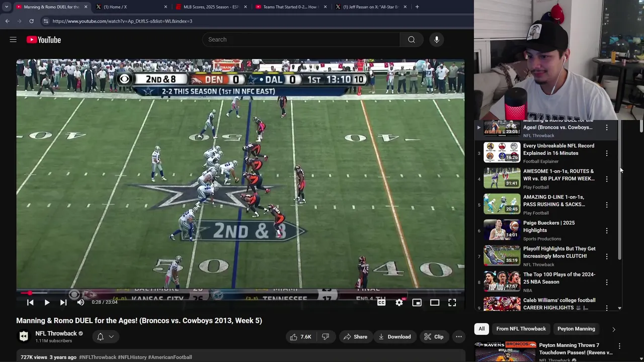Switch to the MLB Scores ESPN tab
This screenshot has height=362, width=644.
(210, 7)
